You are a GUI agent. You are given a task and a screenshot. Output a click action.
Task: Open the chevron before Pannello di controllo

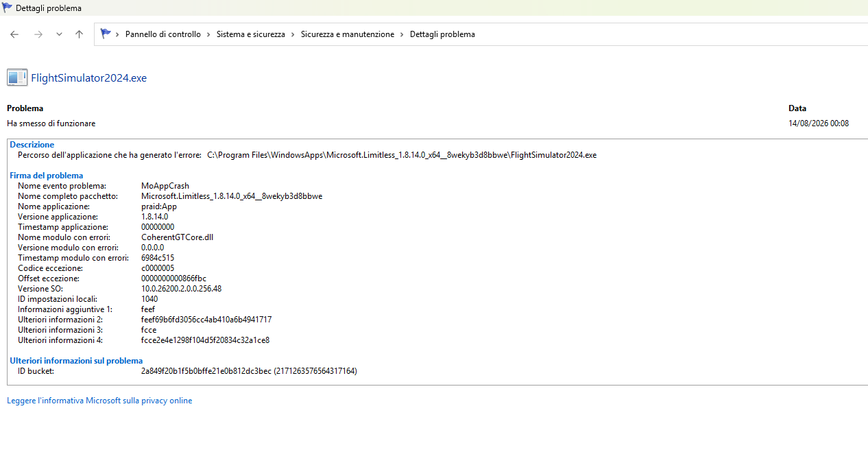pyautogui.click(x=118, y=34)
